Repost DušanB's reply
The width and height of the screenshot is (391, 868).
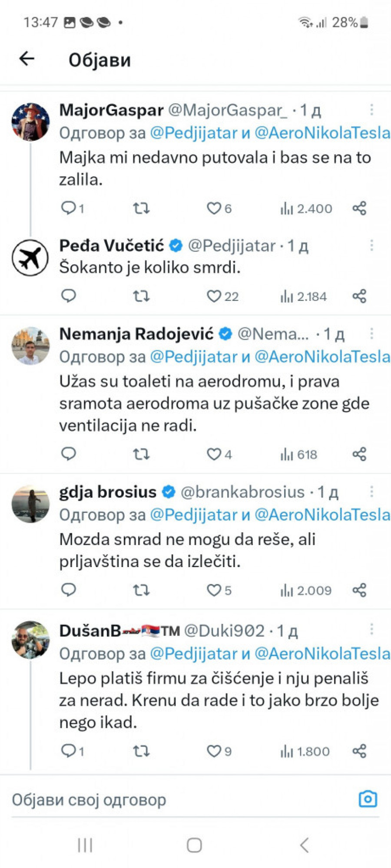(x=141, y=751)
